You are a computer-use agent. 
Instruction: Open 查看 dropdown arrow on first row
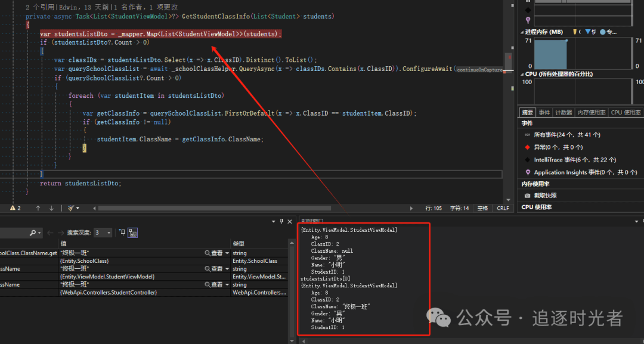point(227,253)
